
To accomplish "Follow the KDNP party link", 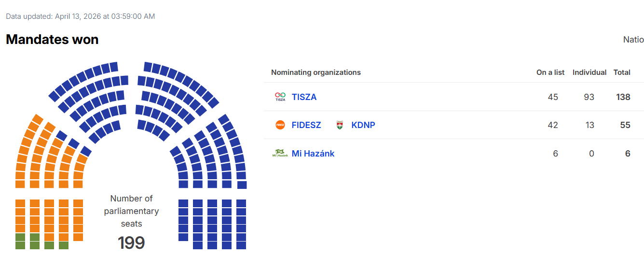I will 363,125.
